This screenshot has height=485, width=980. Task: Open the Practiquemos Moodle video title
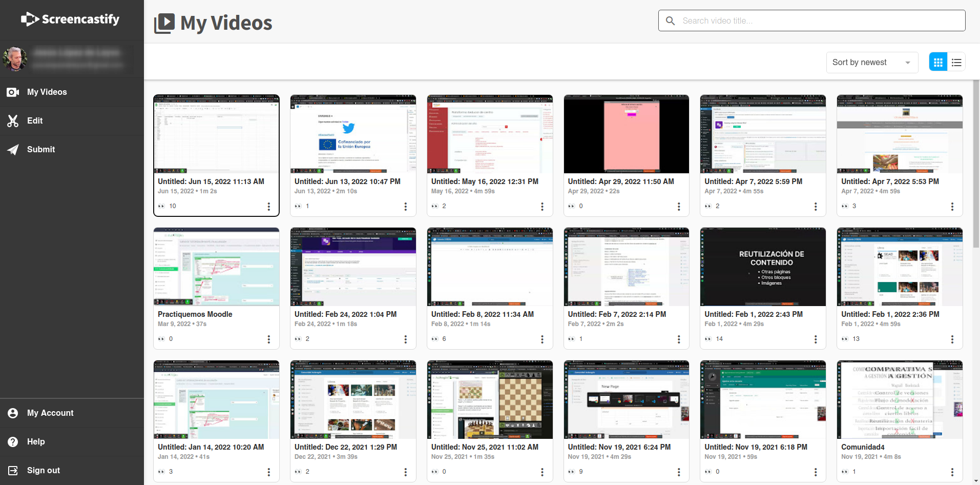click(x=195, y=314)
